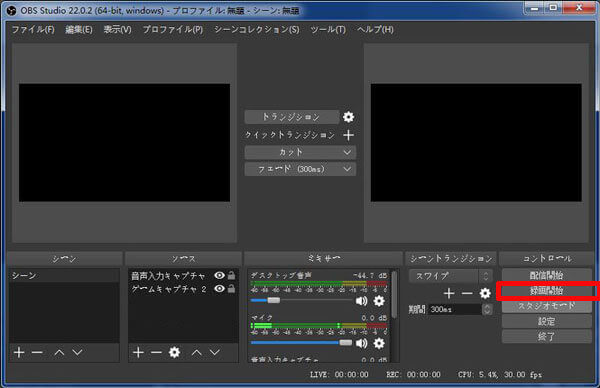Open the ヘルプ(H) menu

[x=375, y=29]
